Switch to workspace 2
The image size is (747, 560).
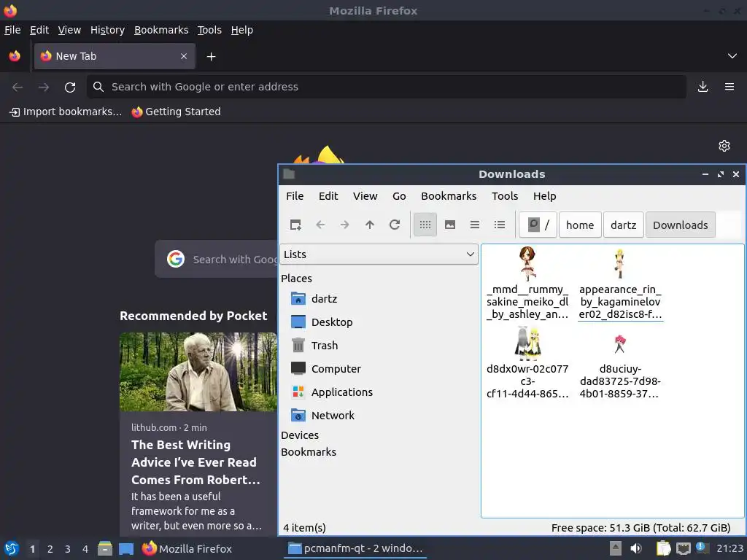pyautogui.click(x=50, y=549)
